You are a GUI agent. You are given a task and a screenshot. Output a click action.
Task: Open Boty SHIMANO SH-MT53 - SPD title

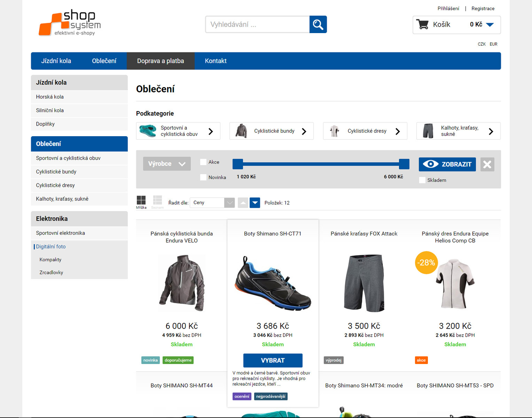pyautogui.click(x=455, y=385)
